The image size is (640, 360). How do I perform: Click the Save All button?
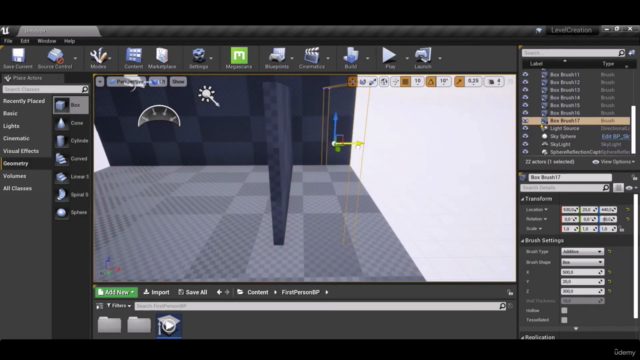[x=193, y=292]
